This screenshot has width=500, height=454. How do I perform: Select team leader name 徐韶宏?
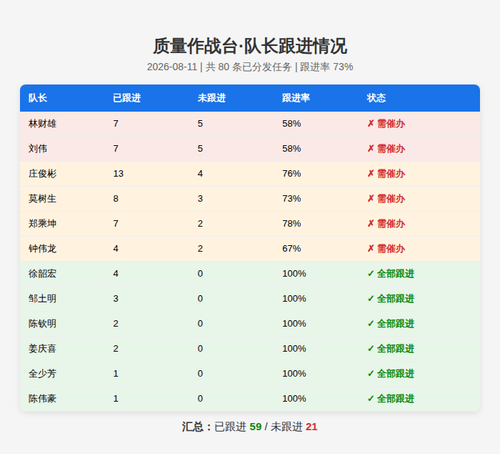pyautogui.click(x=42, y=274)
